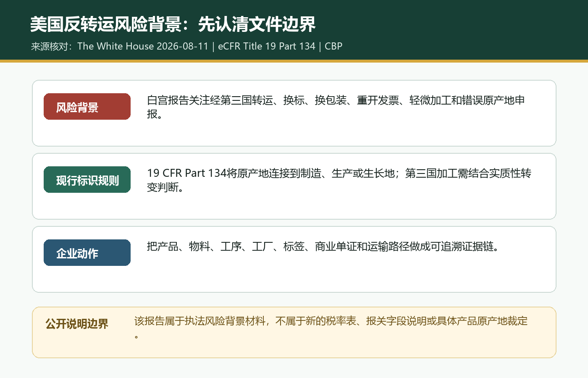Click the source line mentioning The White House 2026-08-11
Screen dimensions: 588x378
coord(186,46)
